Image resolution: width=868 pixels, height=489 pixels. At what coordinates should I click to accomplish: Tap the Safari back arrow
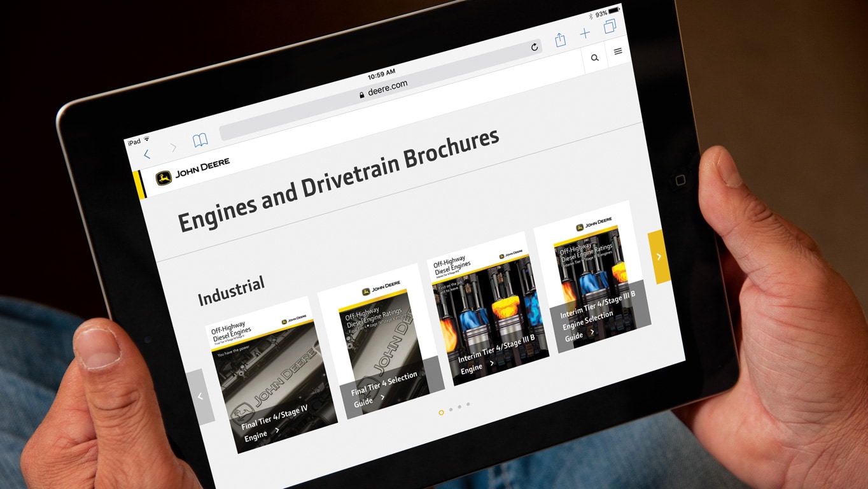147,154
